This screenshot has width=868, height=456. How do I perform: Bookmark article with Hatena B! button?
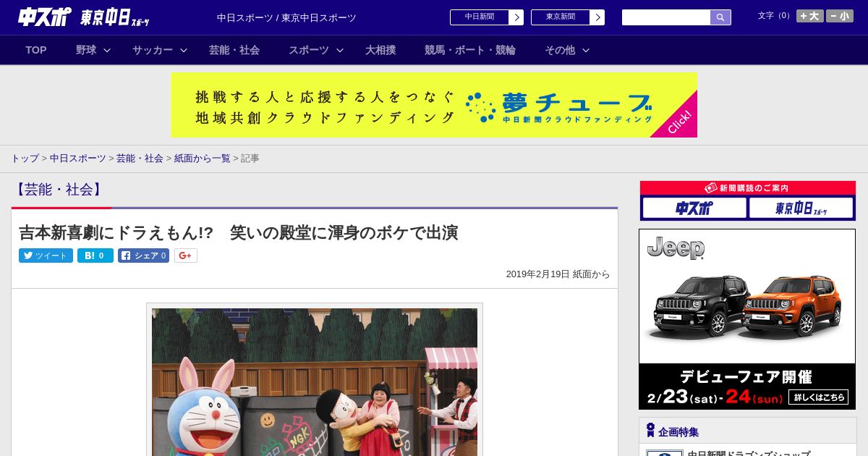coord(95,256)
